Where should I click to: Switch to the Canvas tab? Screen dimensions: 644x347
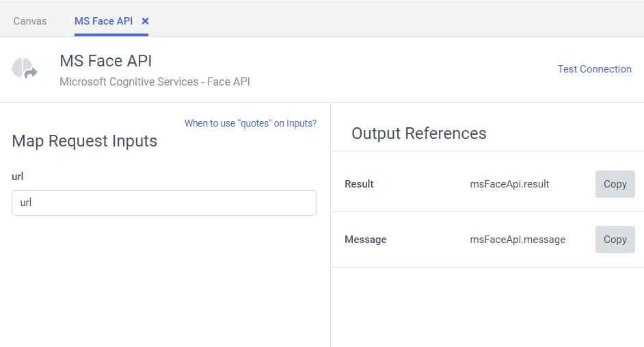pos(30,21)
